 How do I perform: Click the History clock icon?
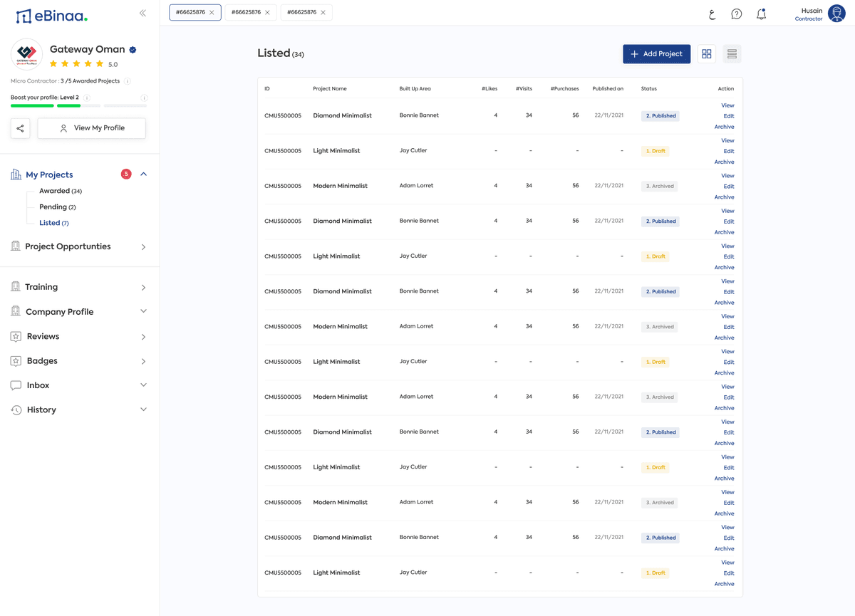point(16,410)
